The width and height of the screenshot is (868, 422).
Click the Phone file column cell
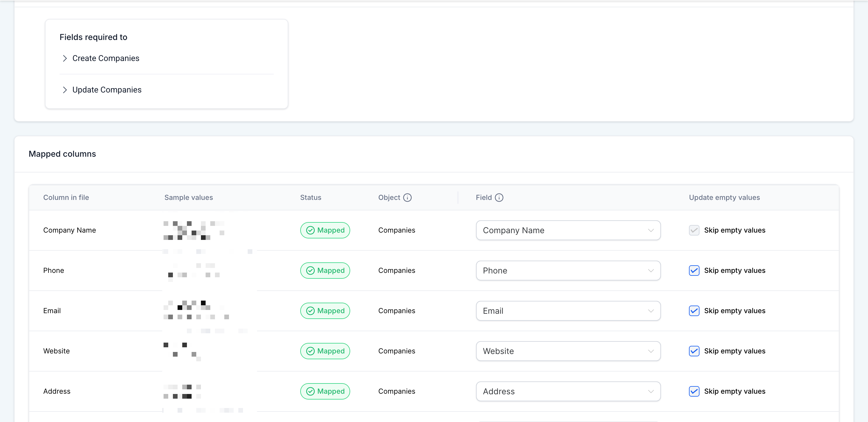tap(53, 271)
